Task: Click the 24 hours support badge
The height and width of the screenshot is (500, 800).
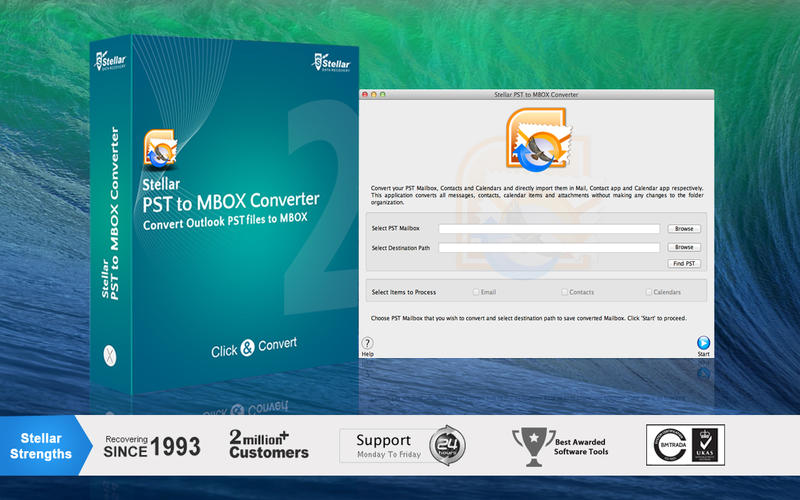Action: [447, 445]
